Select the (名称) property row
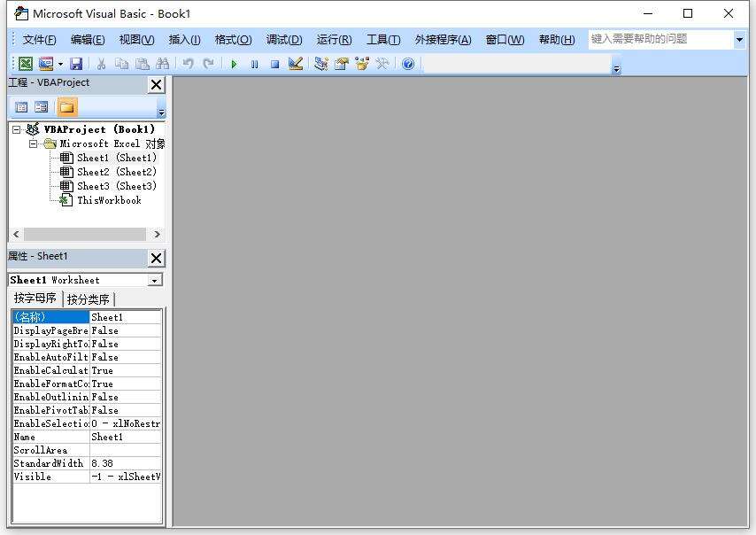Viewport: 756px width, 535px height. pos(87,317)
